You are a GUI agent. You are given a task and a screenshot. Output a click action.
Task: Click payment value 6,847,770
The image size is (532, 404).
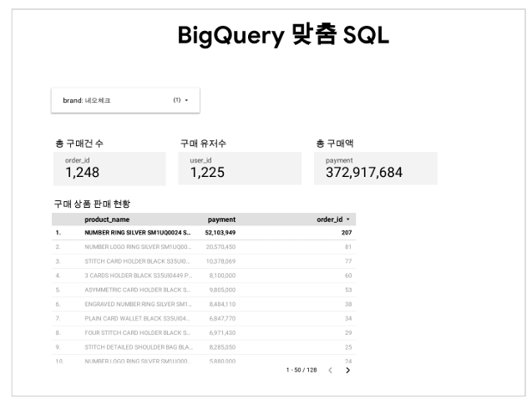coord(222,319)
